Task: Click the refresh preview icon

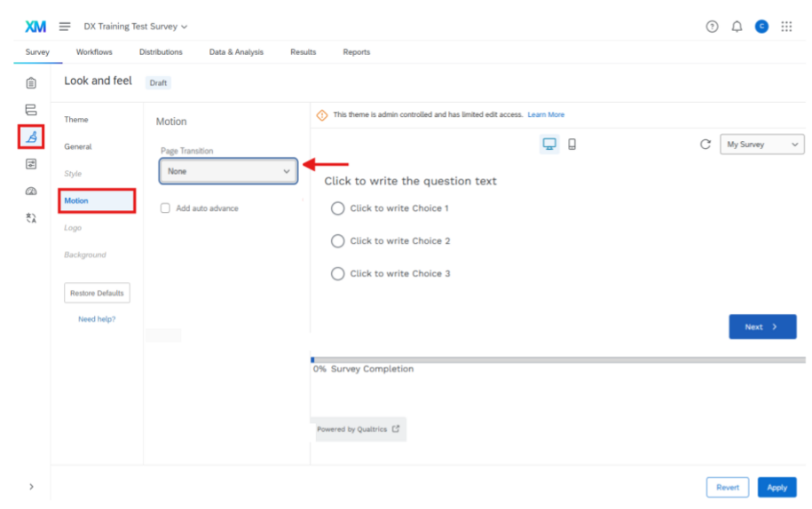Action: tap(706, 145)
